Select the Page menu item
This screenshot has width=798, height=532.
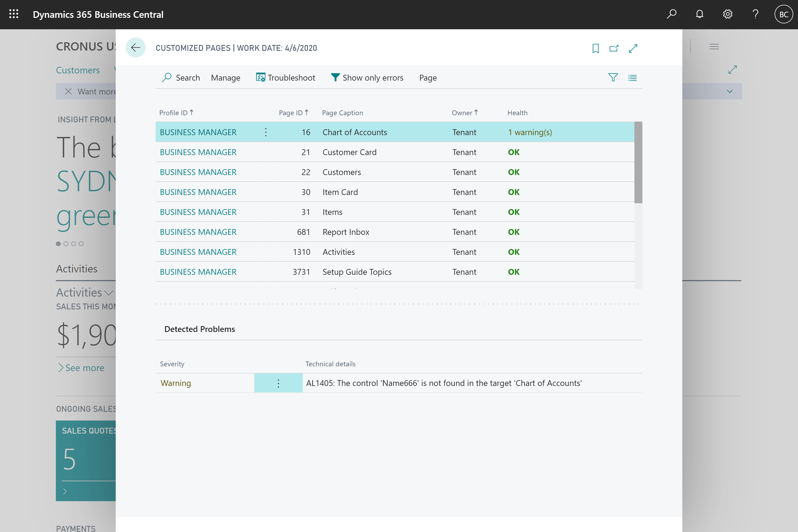pyautogui.click(x=427, y=78)
